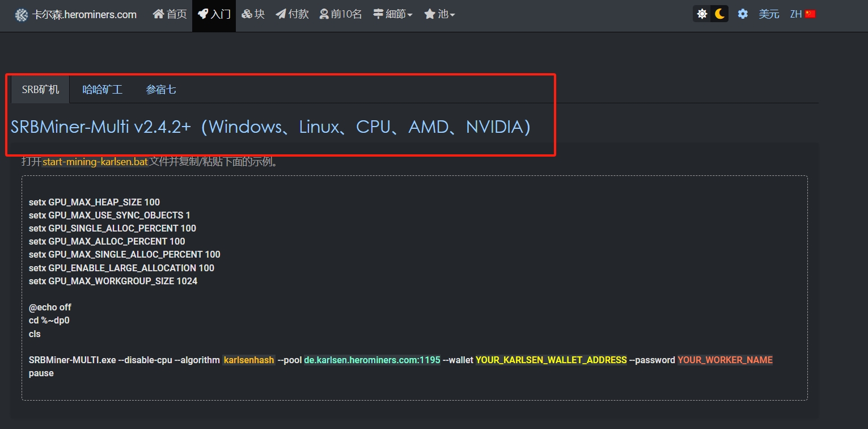Switch to dark theme with moon icon

(719, 14)
